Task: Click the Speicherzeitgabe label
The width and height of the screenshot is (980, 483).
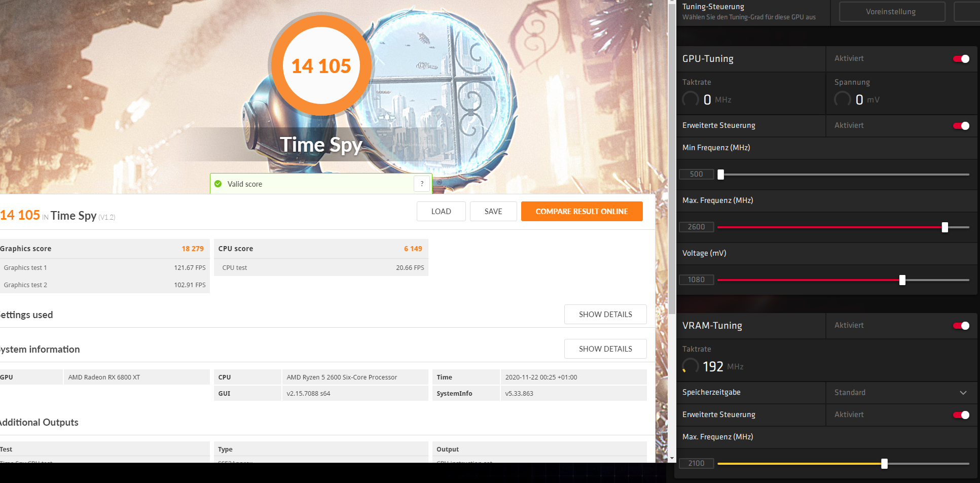Action: tap(711, 393)
